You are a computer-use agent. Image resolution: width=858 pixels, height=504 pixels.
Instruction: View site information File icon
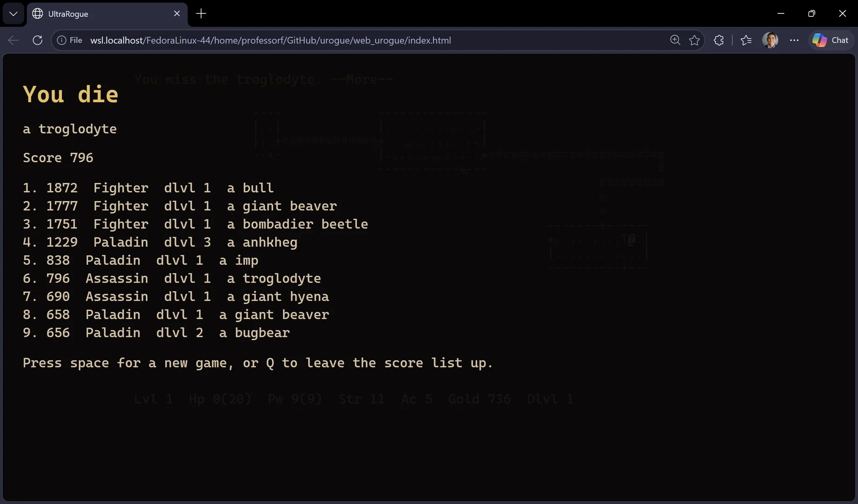(x=70, y=40)
